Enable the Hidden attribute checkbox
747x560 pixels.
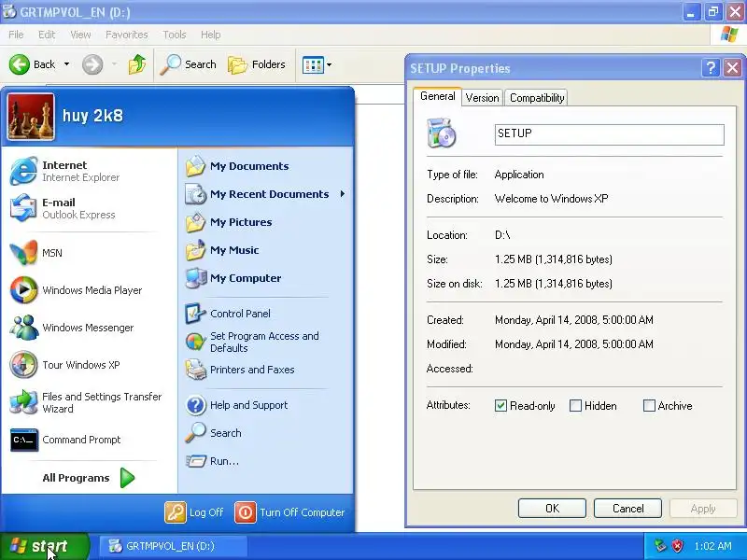575,406
